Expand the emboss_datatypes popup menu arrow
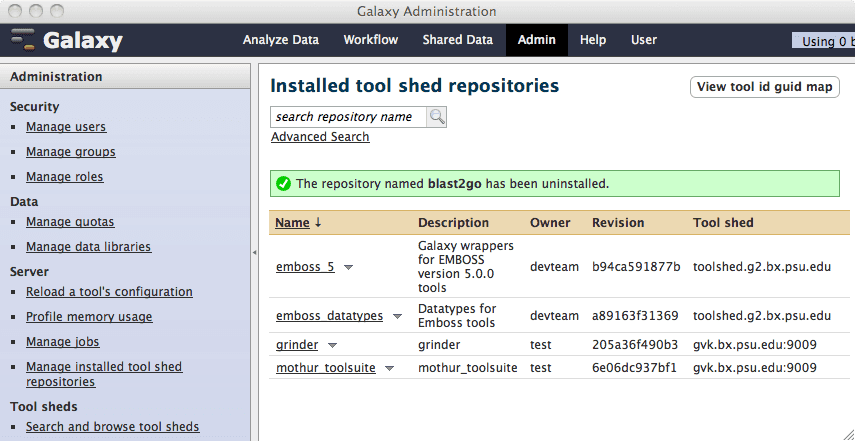Screen dimensions: 855x441 tap(397, 316)
